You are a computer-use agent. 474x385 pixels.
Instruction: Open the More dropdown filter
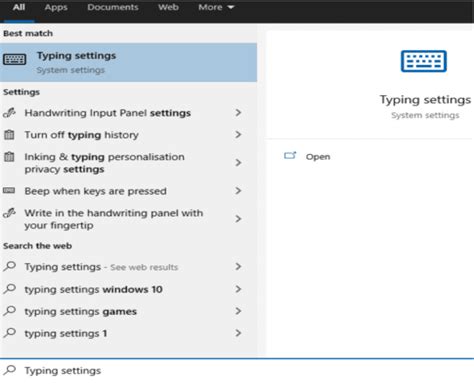tap(216, 7)
